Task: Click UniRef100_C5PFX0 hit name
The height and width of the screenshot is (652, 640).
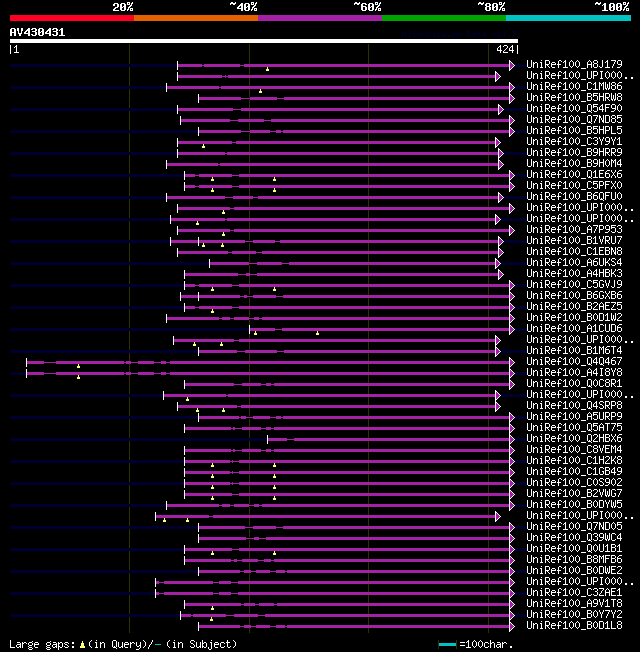Action: [x=574, y=185]
